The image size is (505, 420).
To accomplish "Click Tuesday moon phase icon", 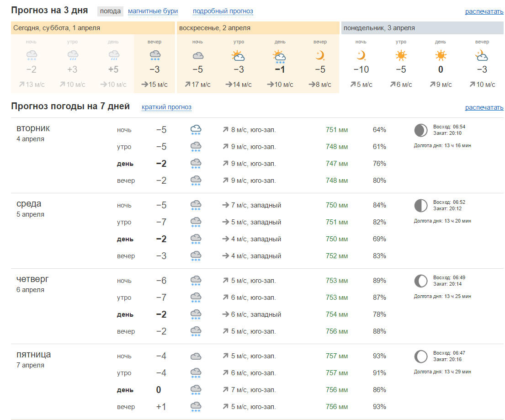I will pos(420,130).
